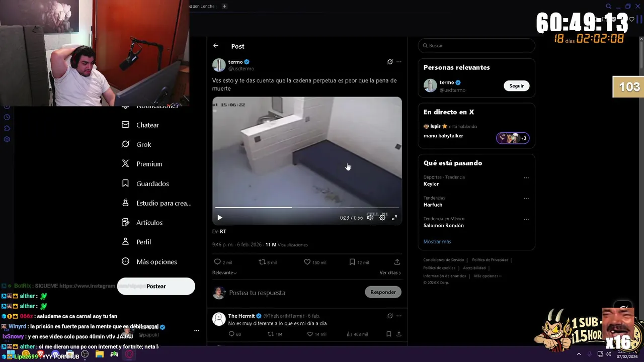Expand the footer Más opciones menu

pyautogui.click(x=488, y=276)
